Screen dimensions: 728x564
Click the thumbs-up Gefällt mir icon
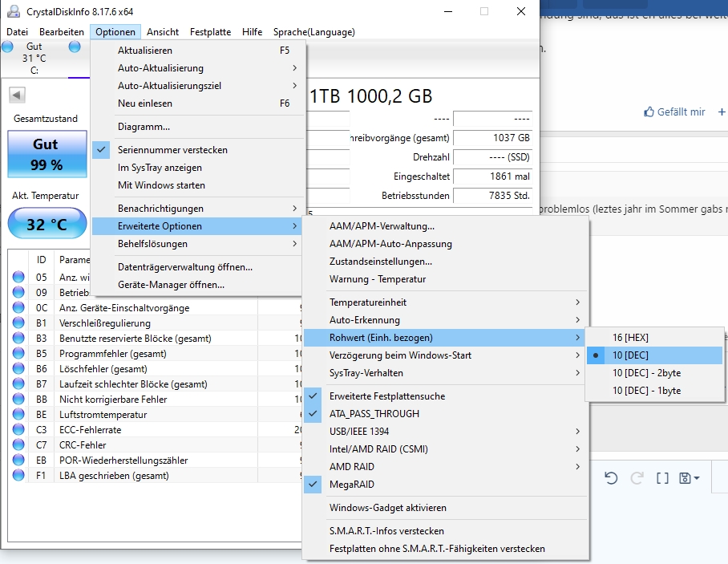click(x=649, y=112)
